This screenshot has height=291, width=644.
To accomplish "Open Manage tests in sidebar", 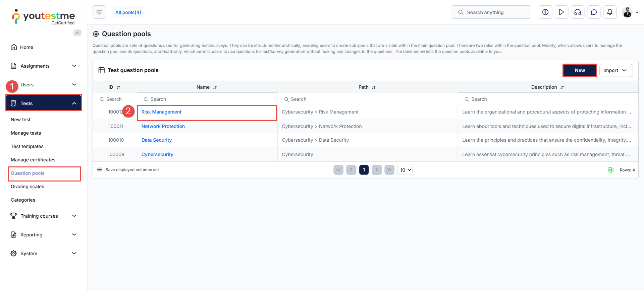I will click(x=26, y=133).
